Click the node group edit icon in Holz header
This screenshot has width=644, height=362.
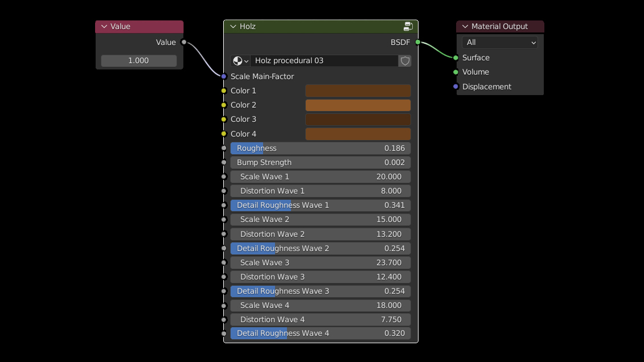point(408,26)
